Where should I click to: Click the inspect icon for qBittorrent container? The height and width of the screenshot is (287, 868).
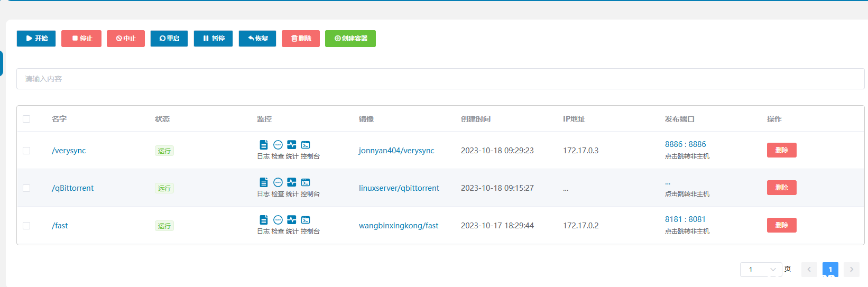(278, 182)
